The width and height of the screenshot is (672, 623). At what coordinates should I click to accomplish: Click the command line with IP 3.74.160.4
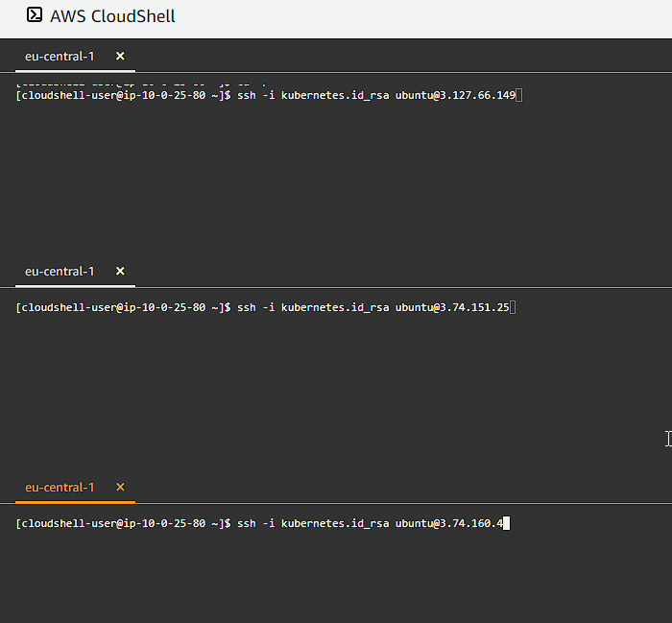(x=263, y=523)
